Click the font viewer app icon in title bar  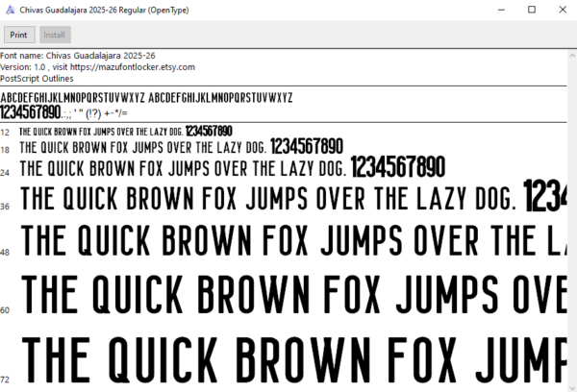click(11, 10)
